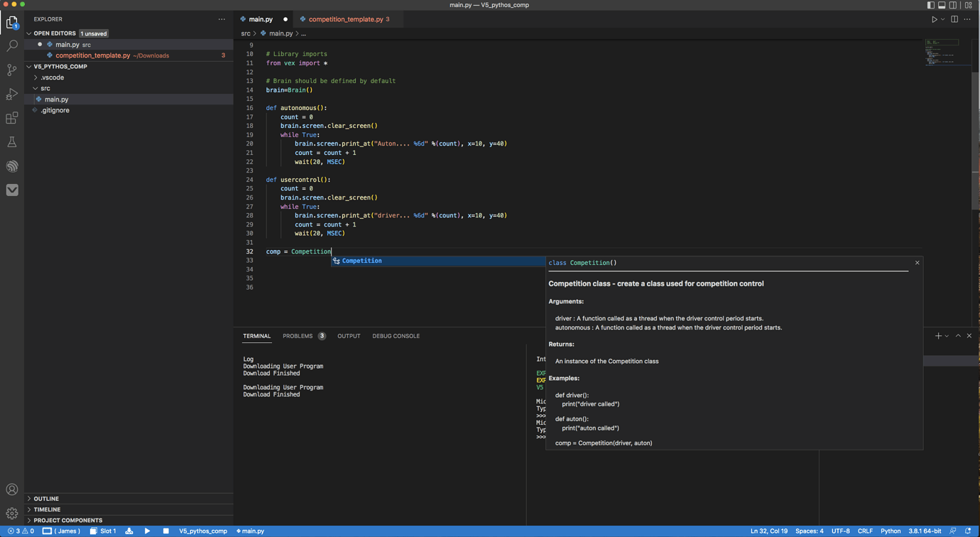Viewport: 980px width, 537px height.
Task: Click the src breadcrumb segment
Action: coord(245,33)
